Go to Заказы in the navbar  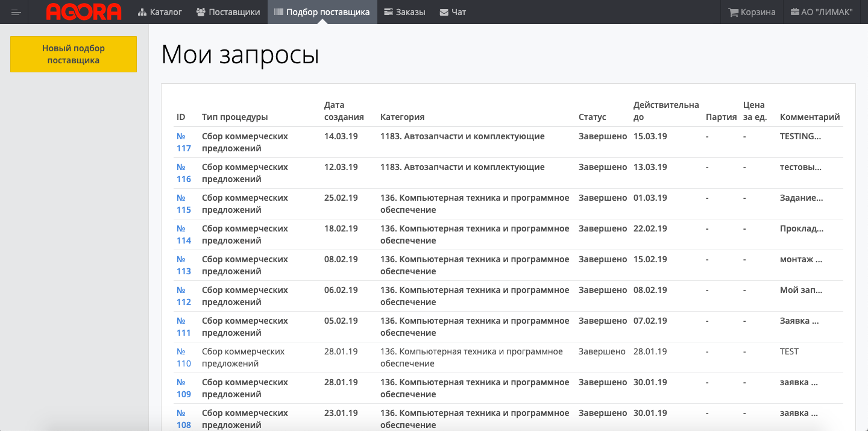(404, 12)
